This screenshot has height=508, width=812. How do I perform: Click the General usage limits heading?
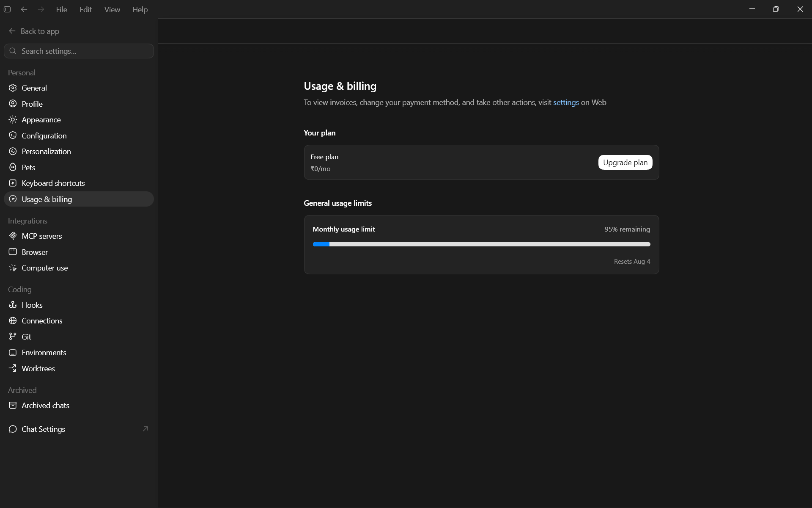[x=337, y=203]
